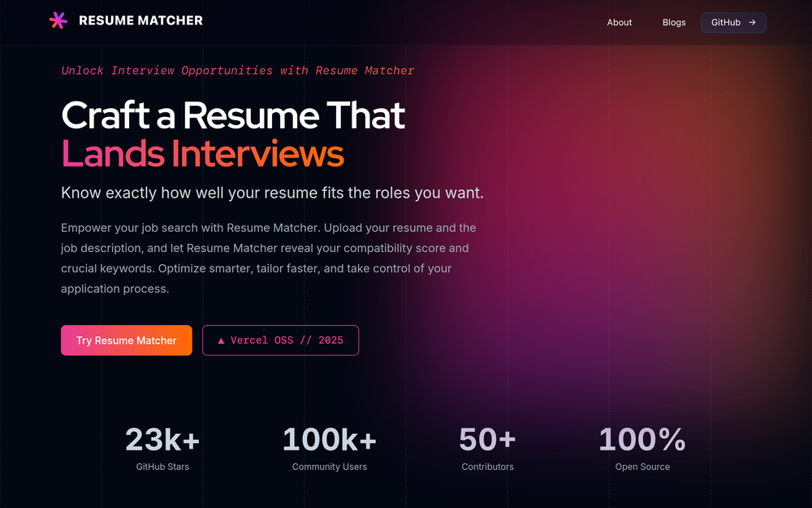Image resolution: width=812 pixels, height=508 pixels.
Task: Click the 'Lands Interviews' gradient heading
Action: tap(202, 154)
